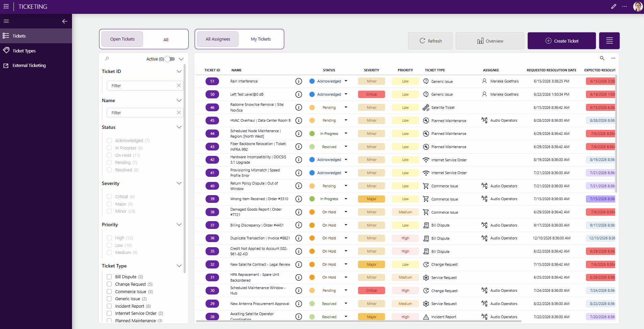Click Change Request icon for ticket 32

[x=426, y=264]
